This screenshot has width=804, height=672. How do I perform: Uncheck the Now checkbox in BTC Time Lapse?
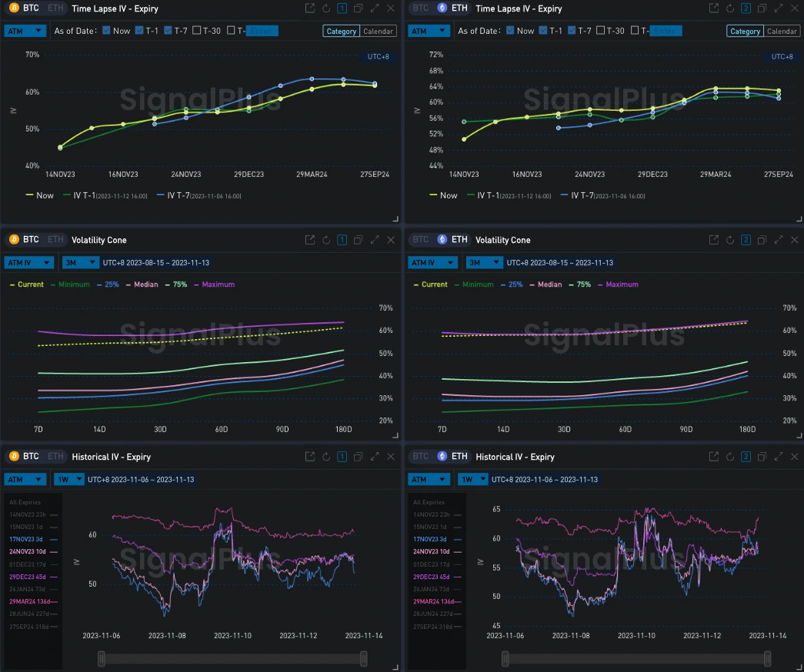[105, 31]
